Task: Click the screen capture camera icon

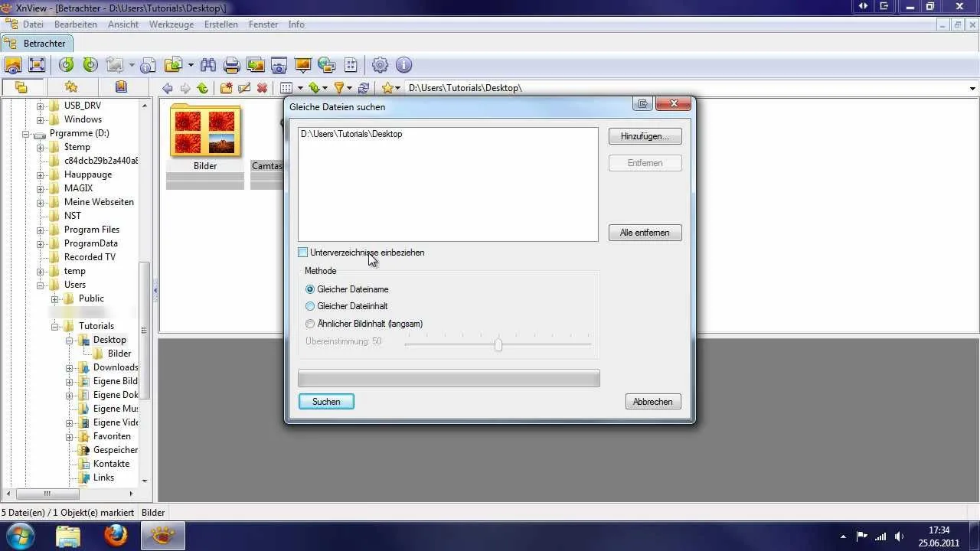Action: click(279, 66)
